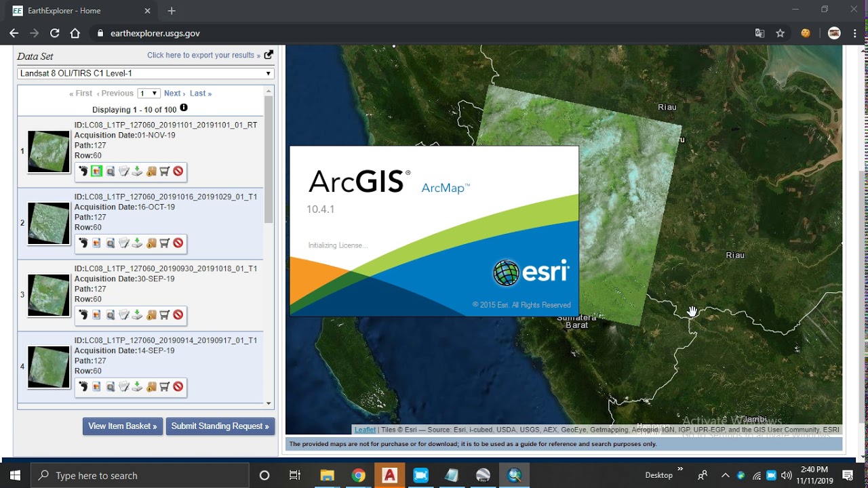This screenshot has height=488, width=868.
Task: Click the results list scroll-down arrow
Action: pyautogui.click(x=269, y=403)
